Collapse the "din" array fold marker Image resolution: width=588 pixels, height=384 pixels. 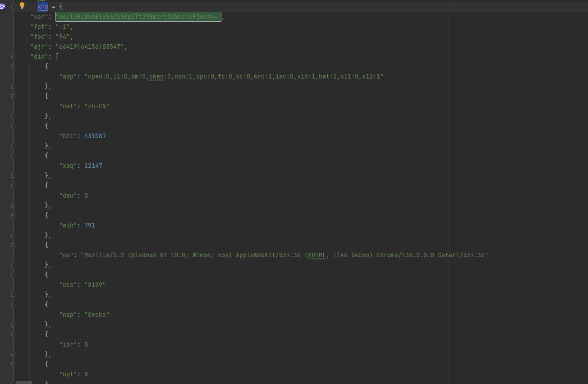click(13, 56)
